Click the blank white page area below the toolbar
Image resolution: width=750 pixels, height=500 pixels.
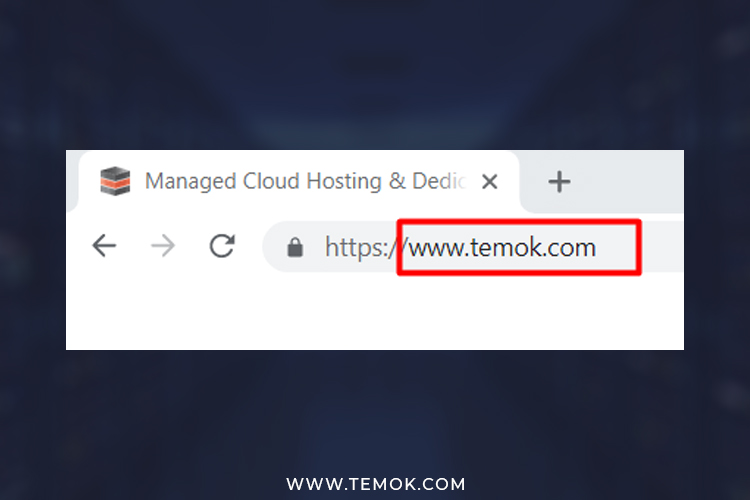click(375, 313)
